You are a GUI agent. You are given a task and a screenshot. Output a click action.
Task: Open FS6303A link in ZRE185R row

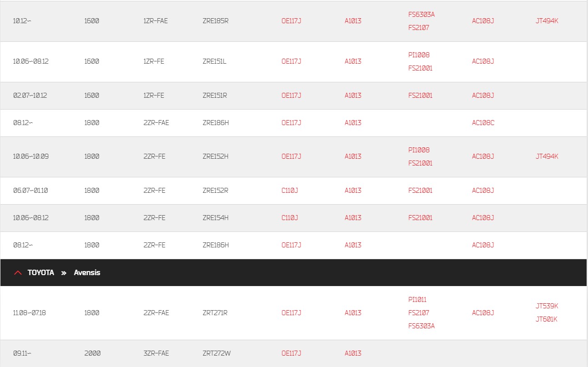[x=422, y=15]
